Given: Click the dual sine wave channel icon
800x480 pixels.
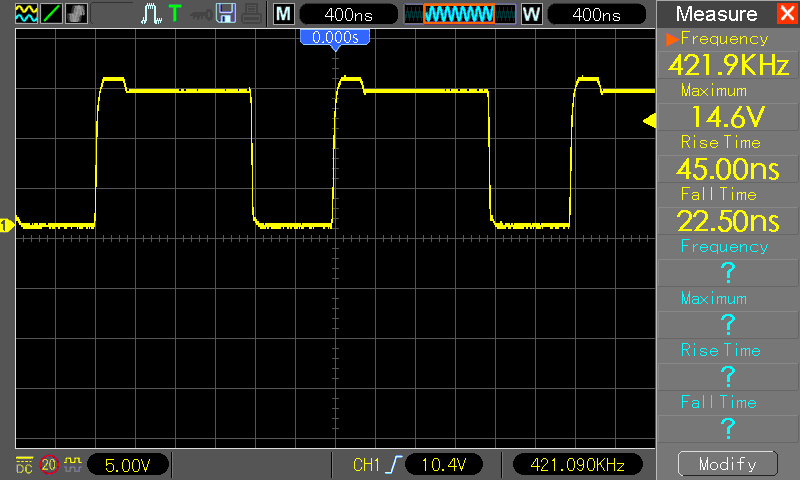Looking at the screenshot, I should (x=26, y=13).
